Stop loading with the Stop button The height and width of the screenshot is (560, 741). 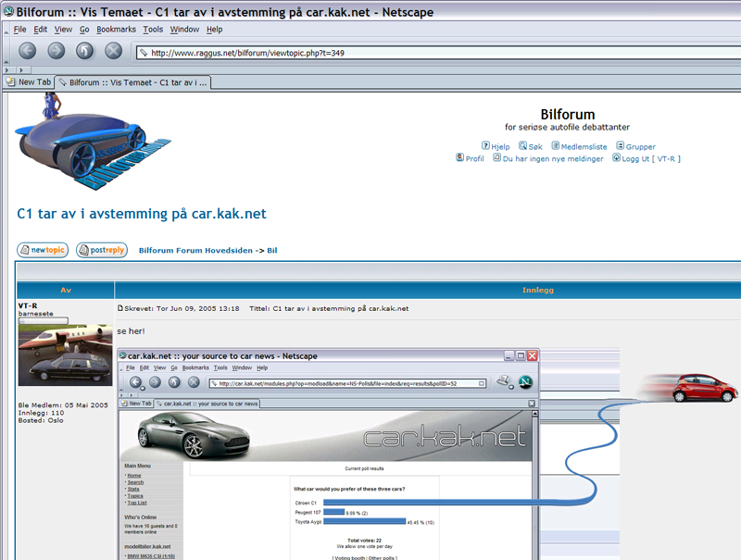[x=113, y=51]
